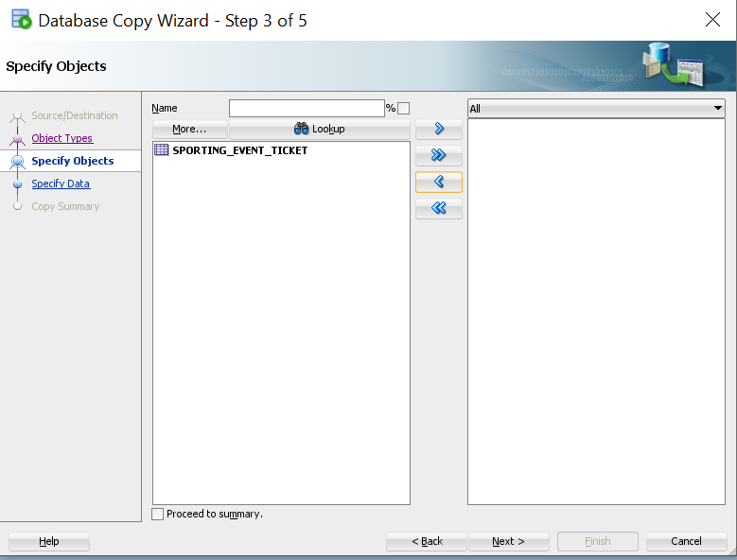Click the < Back button
The width and height of the screenshot is (737, 560).
coord(427,541)
